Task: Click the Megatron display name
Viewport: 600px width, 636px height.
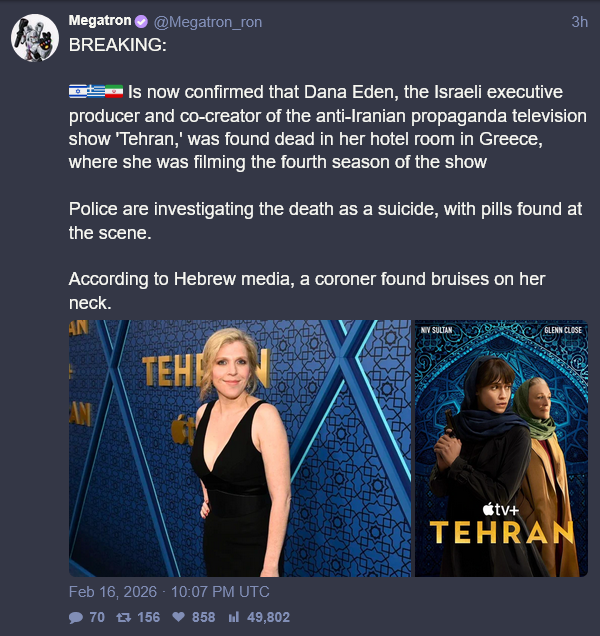Action: (100, 20)
